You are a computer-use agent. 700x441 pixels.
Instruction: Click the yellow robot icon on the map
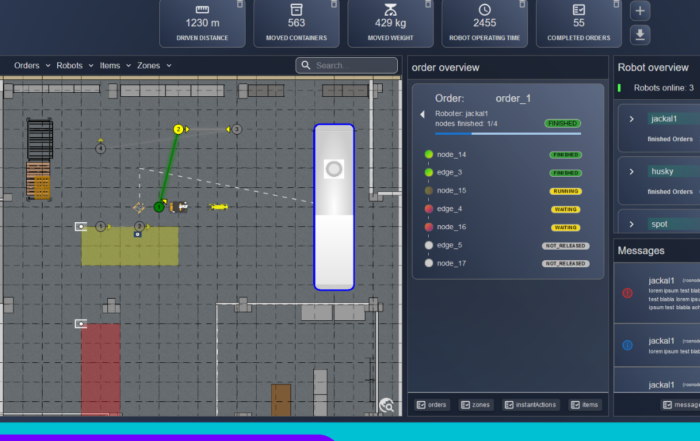coord(218,207)
